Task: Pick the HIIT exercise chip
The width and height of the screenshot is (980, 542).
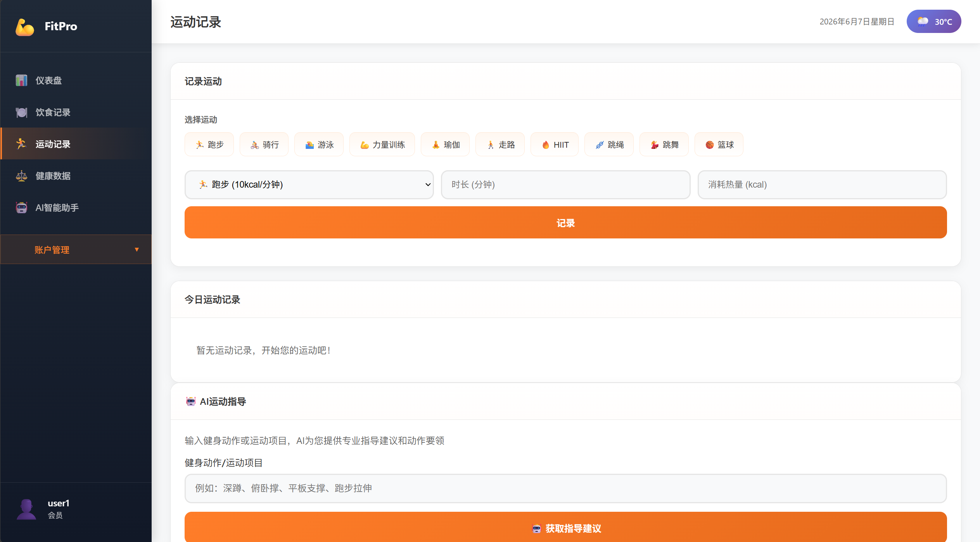Action: (555, 145)
